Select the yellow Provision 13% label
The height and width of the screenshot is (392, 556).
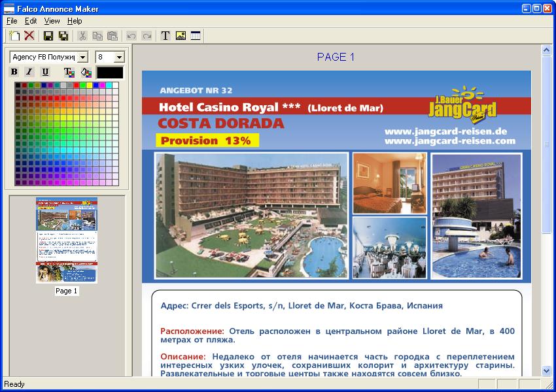coord(207,140)
